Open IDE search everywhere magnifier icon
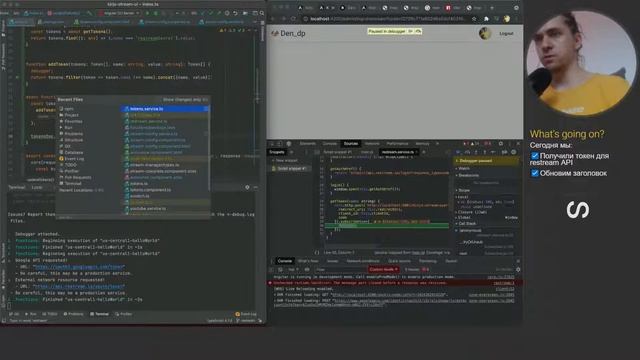This screenshot has height=360, width=640. click(262, 13)
